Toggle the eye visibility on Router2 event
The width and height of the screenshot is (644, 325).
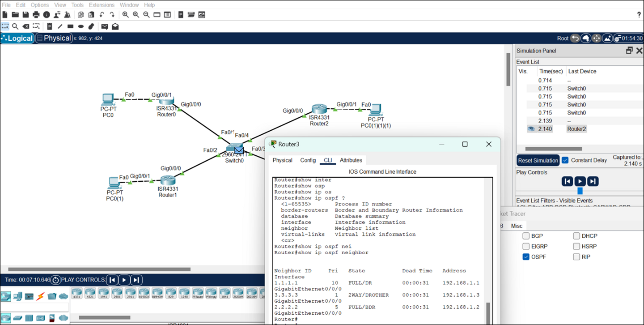pos(531,129)
